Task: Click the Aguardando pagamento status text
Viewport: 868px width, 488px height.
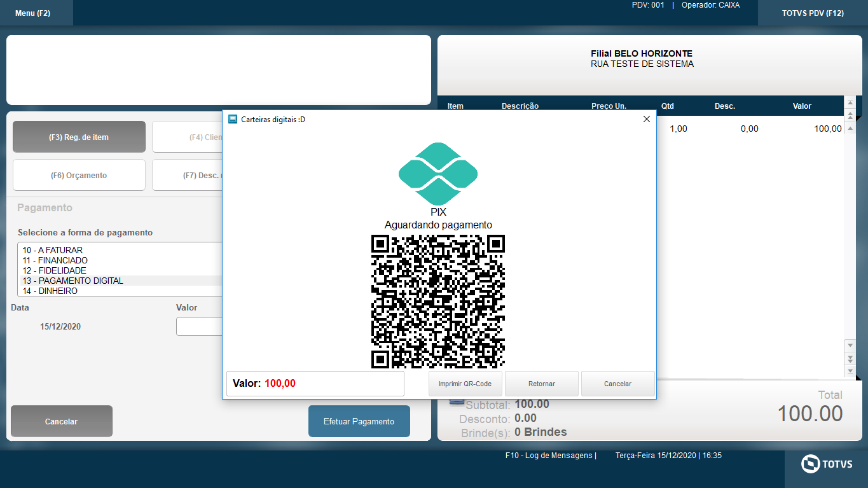Action: click(438, 225)
